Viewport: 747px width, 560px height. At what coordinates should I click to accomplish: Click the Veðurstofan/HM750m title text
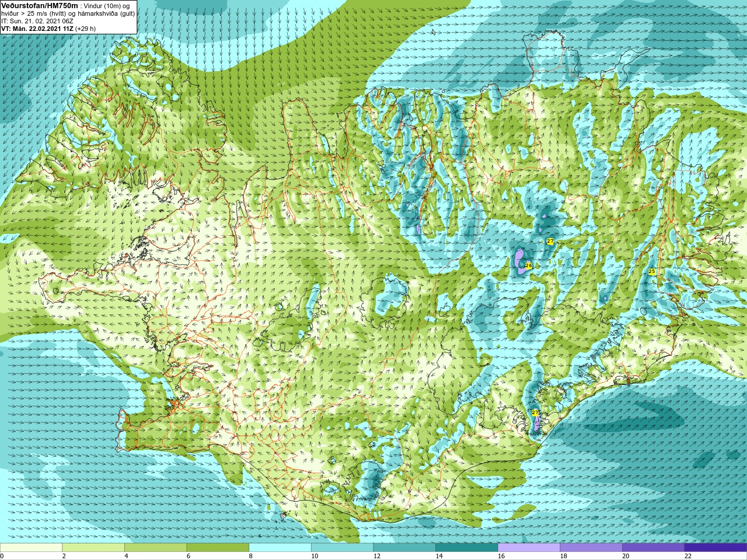pos(40,5)
